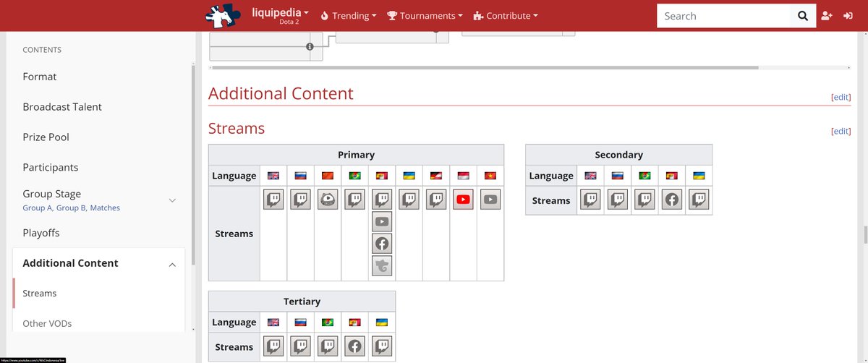Open the Secondary English Twitch stream
868x363 pixels.
pos(591,200)
